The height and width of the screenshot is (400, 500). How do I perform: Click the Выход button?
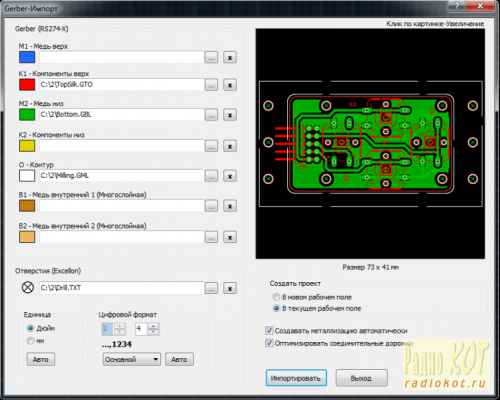click(x=361, y=378)
